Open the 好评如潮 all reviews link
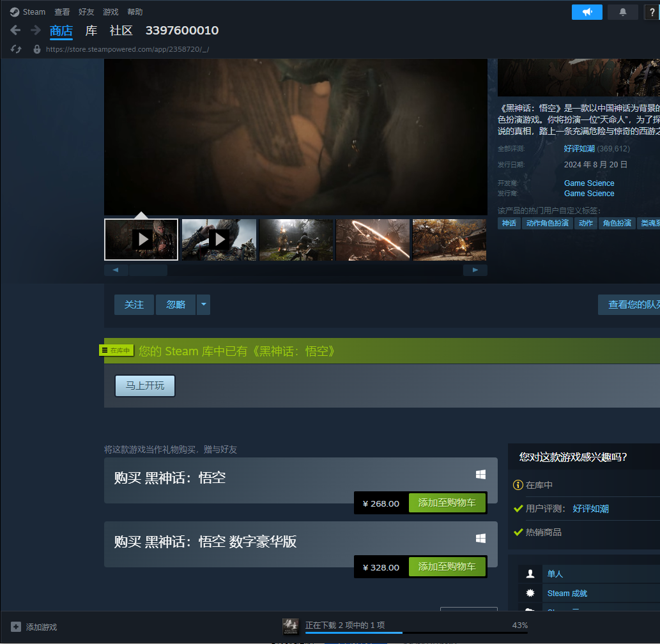 579,149
